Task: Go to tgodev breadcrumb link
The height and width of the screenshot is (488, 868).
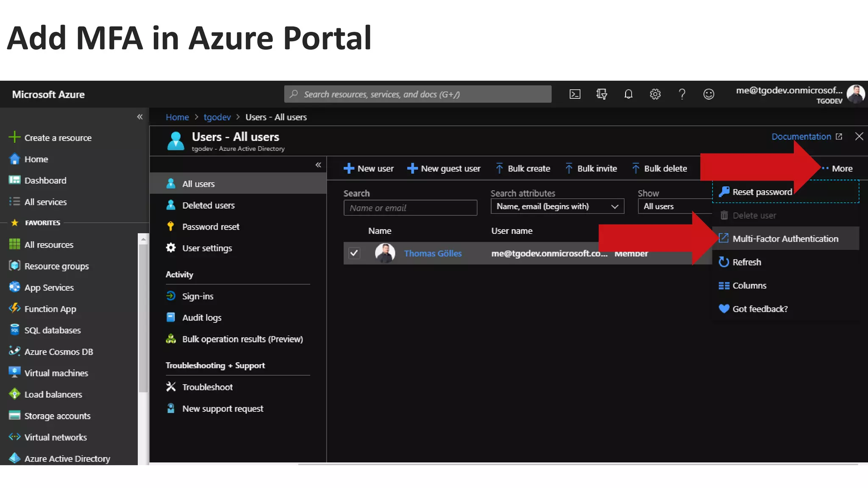Action: pyautogui.click(x=217, y=117)
